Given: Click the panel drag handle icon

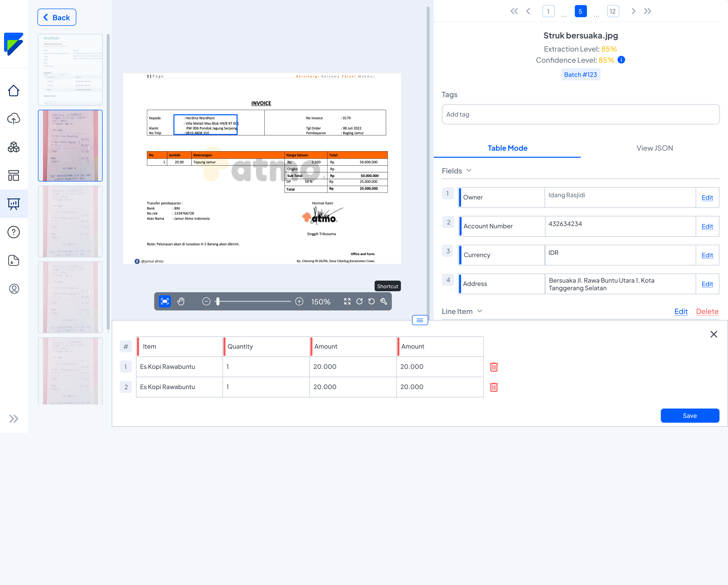Looking at the screenshot, I should point(420,320).
